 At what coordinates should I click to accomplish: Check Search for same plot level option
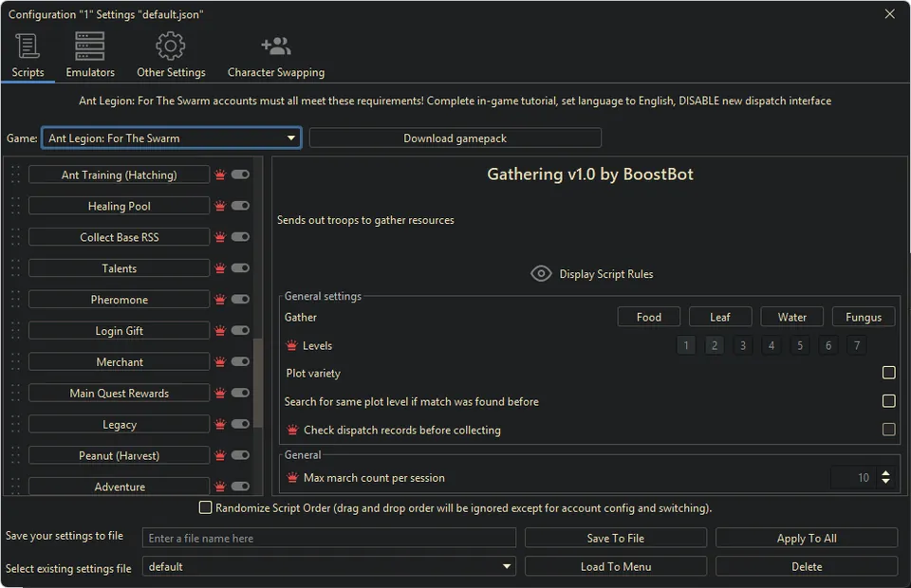coord(888,401)
